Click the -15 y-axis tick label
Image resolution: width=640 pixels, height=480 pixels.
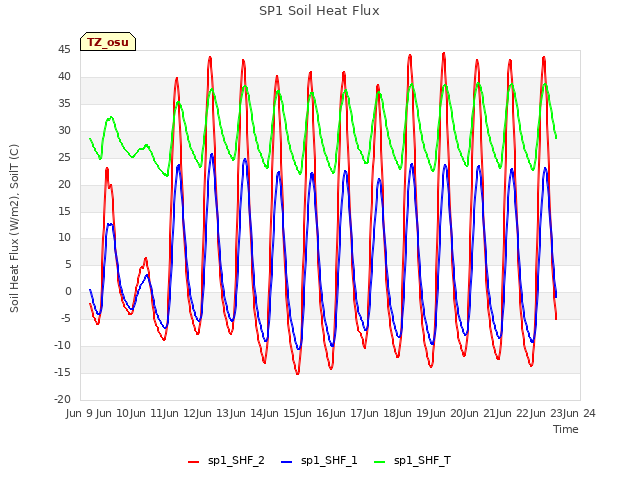63,372
